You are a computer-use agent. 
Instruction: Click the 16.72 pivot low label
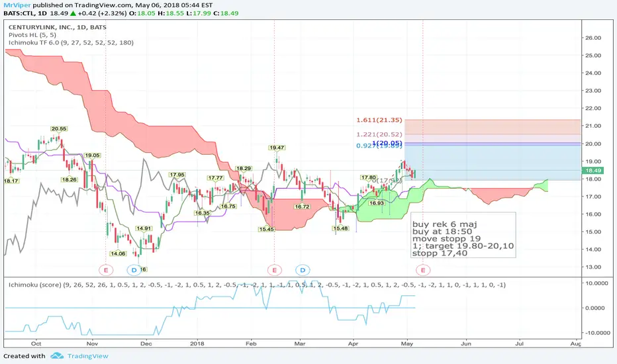(x=302, y=206)
